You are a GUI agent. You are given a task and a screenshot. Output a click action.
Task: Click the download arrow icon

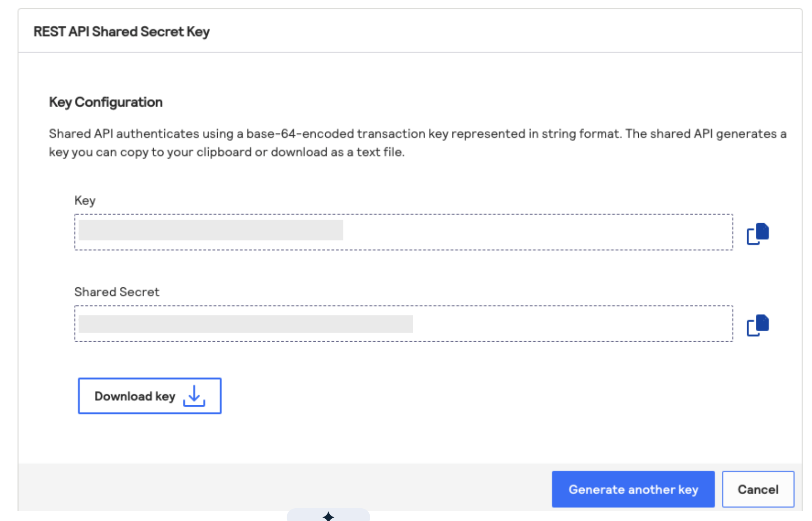[x=194, y=396]
